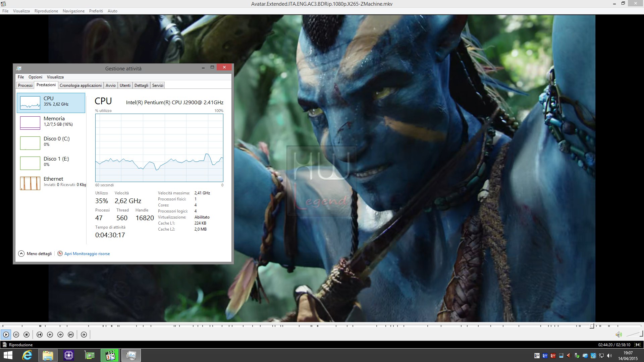Select the Ethernet performance entry
Image resolution: width=644 pixels, height=362 pixels.
[x=51, y=183]
